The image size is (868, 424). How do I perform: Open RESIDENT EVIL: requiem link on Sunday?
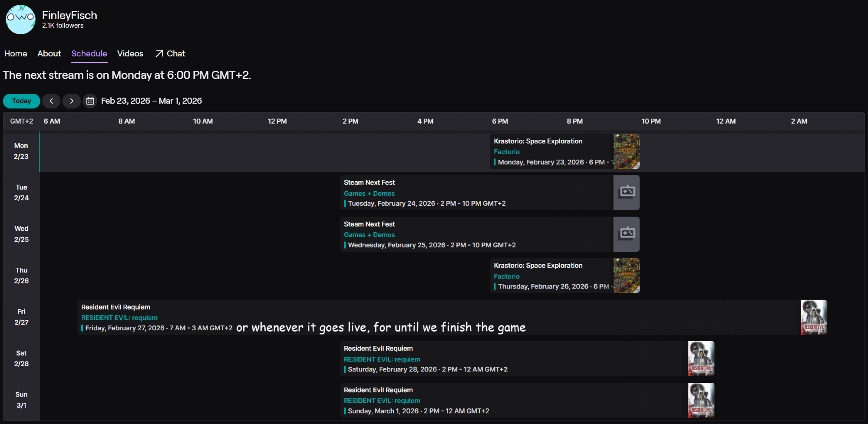pyautogui.click(x=382, y=401)
